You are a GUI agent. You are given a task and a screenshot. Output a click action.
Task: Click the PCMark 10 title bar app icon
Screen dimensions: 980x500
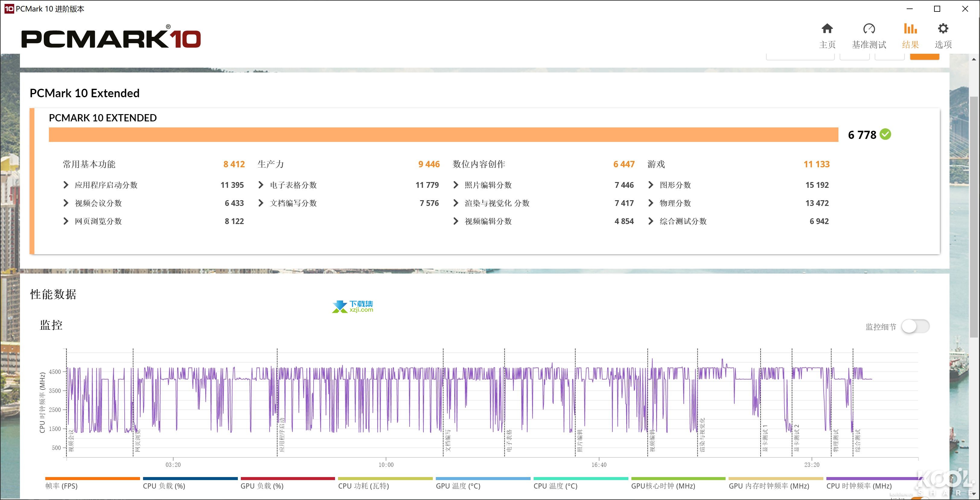point(9,9)
